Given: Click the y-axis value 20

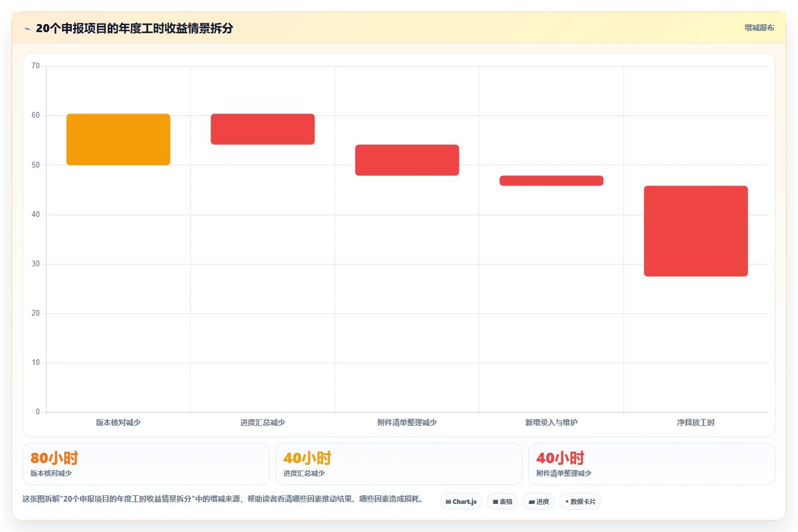Looking at the screenshot, I should pyautogui.click(x=36, y=313).
